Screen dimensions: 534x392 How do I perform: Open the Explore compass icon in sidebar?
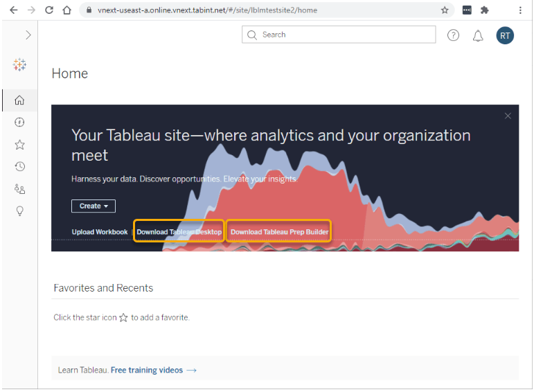(19, 123)
